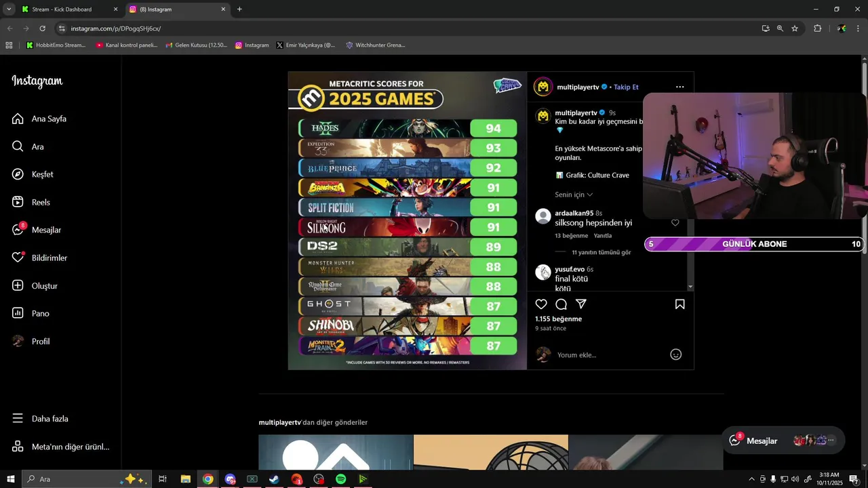Open ardaalkan95 commenter profile name
Image resolution: width=868 pixels, height=488 pixels.
pos(574,213)
